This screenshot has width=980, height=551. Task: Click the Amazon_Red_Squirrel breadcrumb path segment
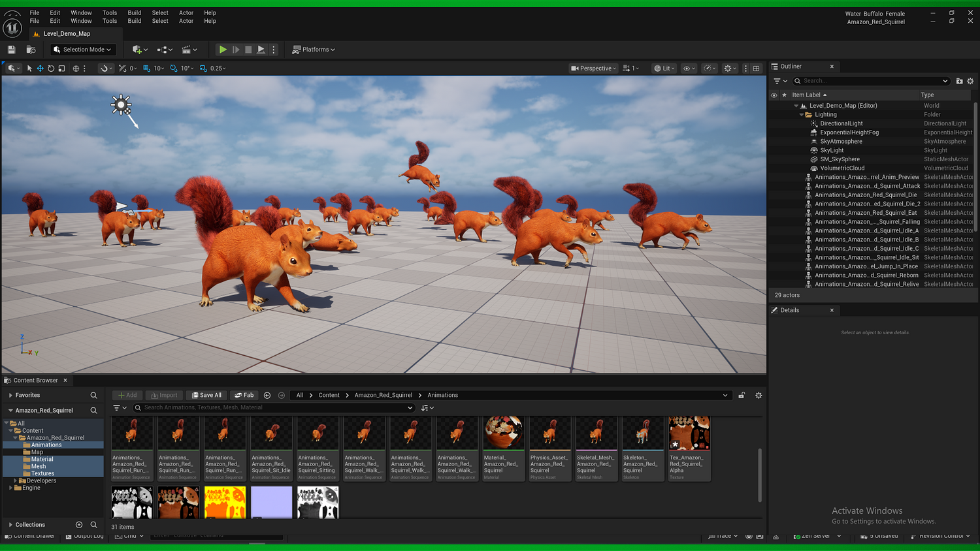[x=384, y=395]
